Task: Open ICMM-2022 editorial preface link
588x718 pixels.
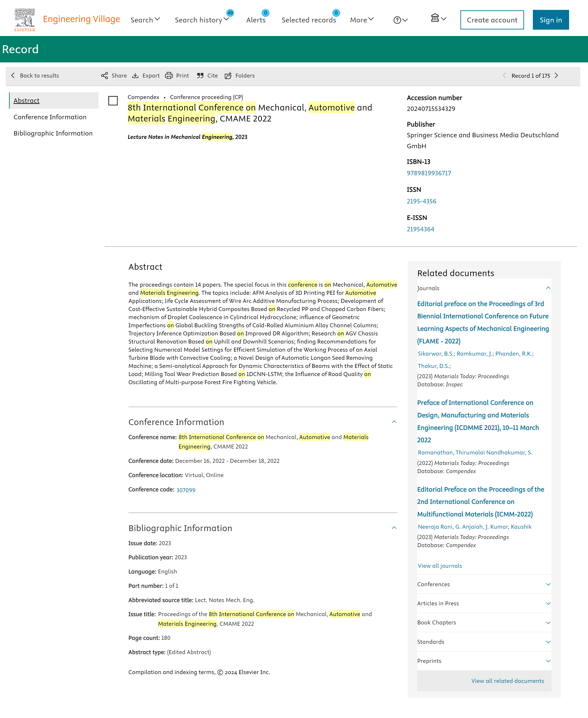Action: click(x=481, y=502)
